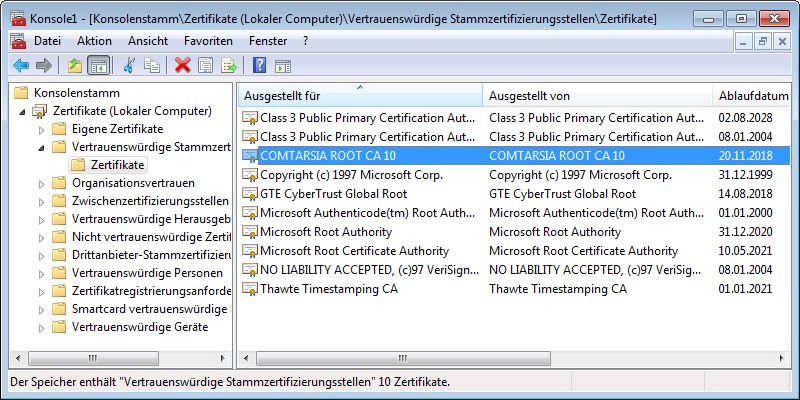Restore the inner MDI child window
The width and height of the screenshot is (800, 400).
coord(763,42)
